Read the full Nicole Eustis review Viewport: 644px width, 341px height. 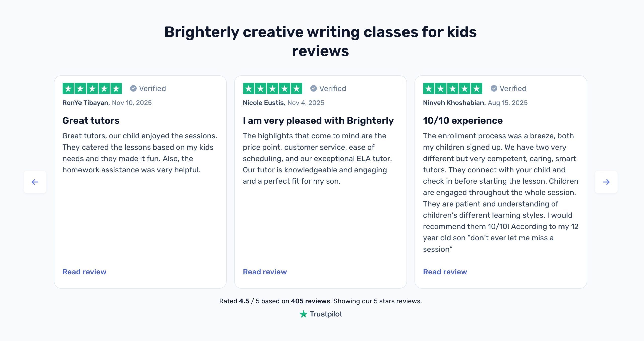coord(264,272)
